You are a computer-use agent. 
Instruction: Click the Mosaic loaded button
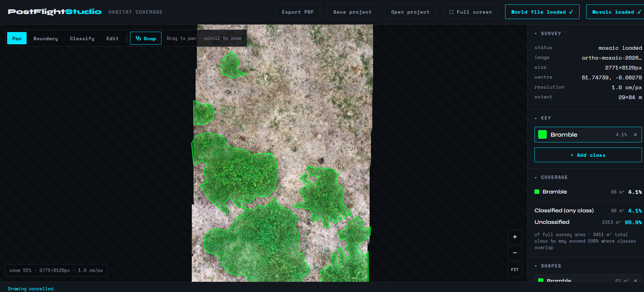pyautogui.click(x=615, y=12)
